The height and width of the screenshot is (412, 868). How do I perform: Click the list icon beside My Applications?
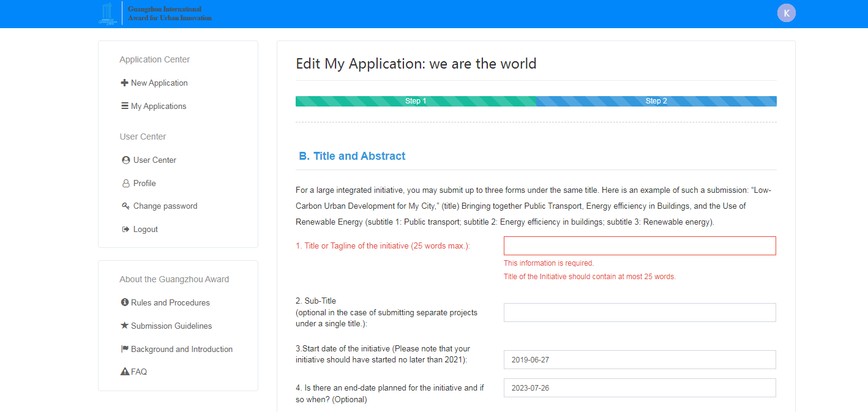tap(124, 106)
